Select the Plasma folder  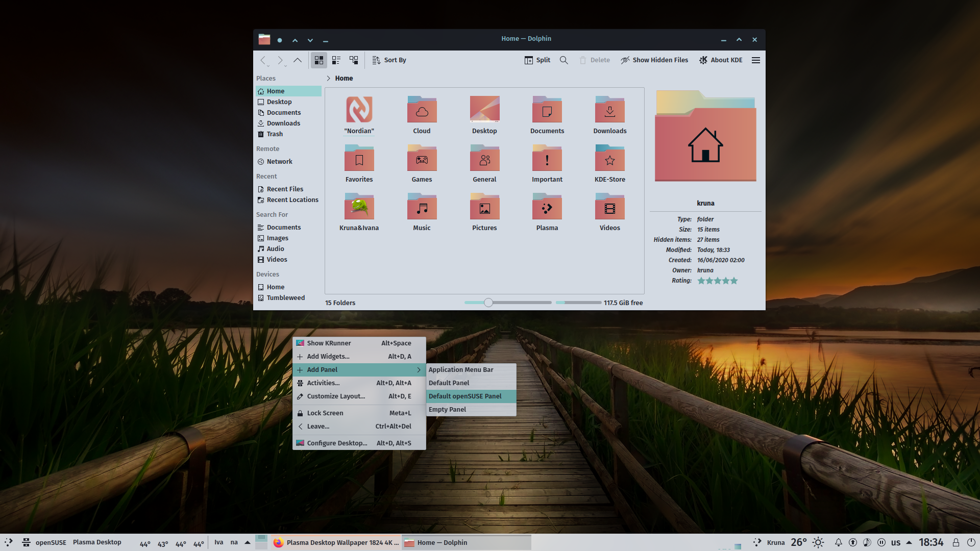(x=547, y=207)
